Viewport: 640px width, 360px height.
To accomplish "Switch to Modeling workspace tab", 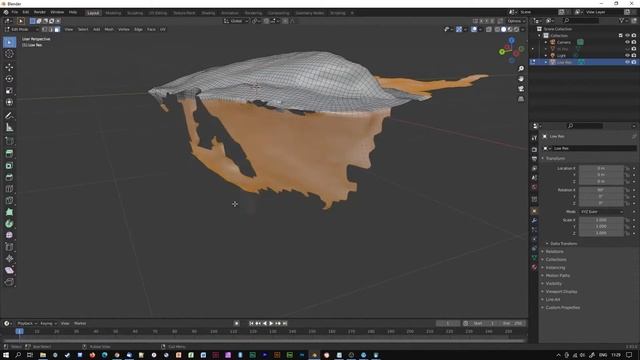I will [x=113, y=13].
